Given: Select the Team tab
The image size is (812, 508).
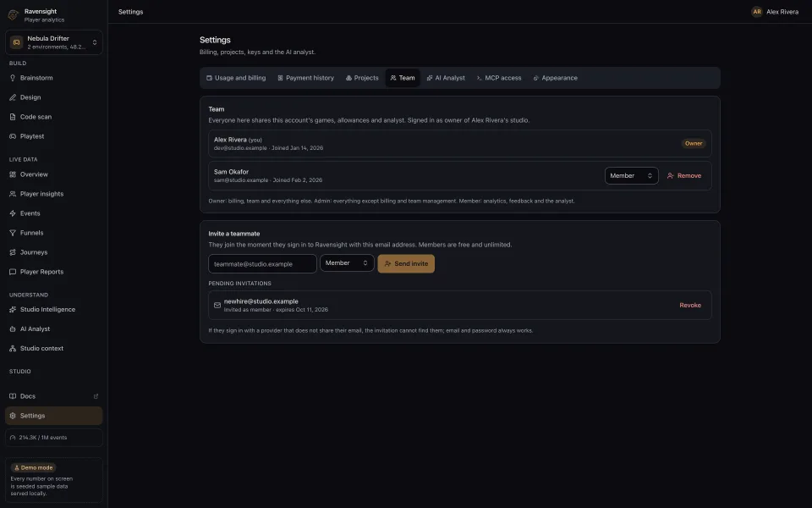Looking at the screenshot, I should point(403,78).
